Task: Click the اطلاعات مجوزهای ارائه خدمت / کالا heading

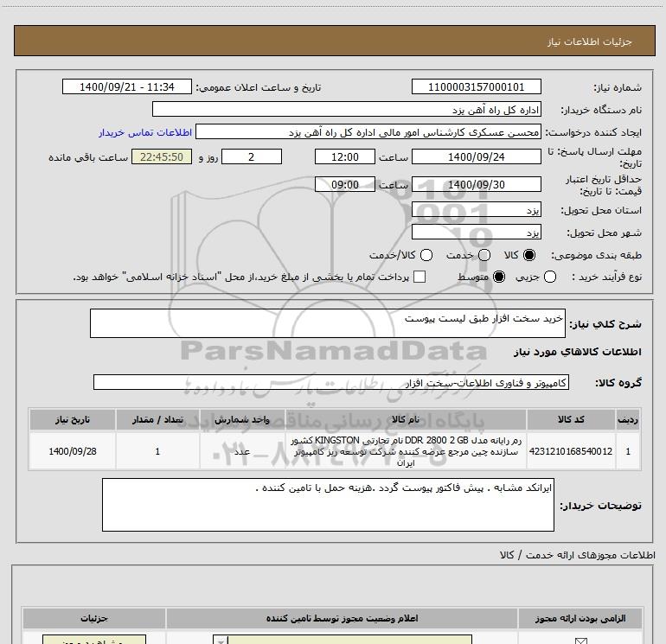Action: (577, 555)
